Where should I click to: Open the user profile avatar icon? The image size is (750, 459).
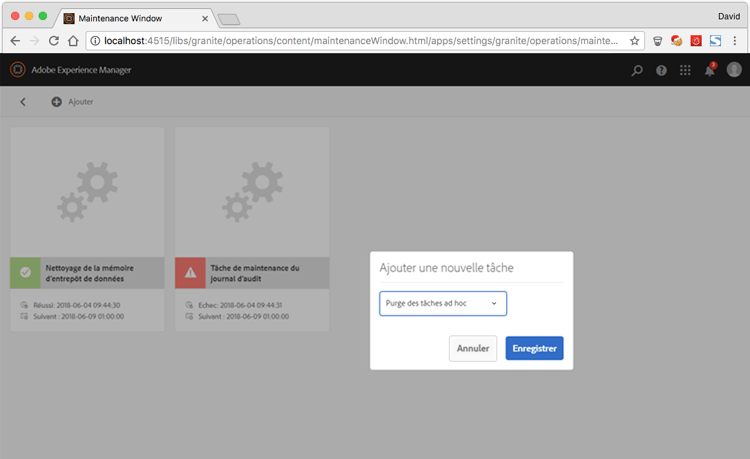coord(734,70)
